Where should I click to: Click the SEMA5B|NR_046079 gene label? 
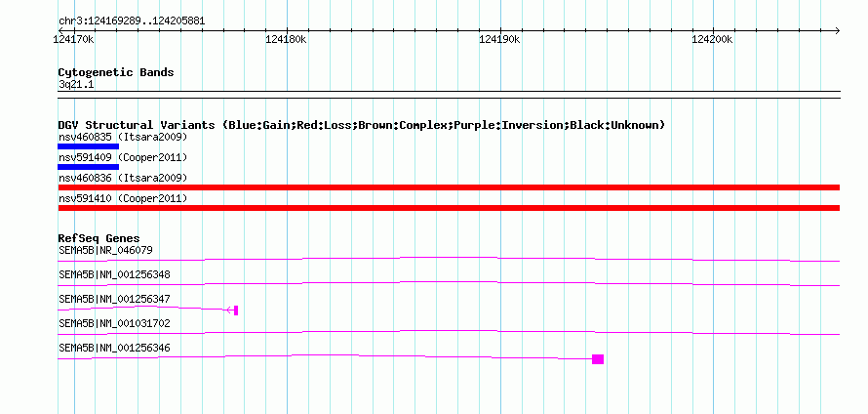tap(105, 250)
